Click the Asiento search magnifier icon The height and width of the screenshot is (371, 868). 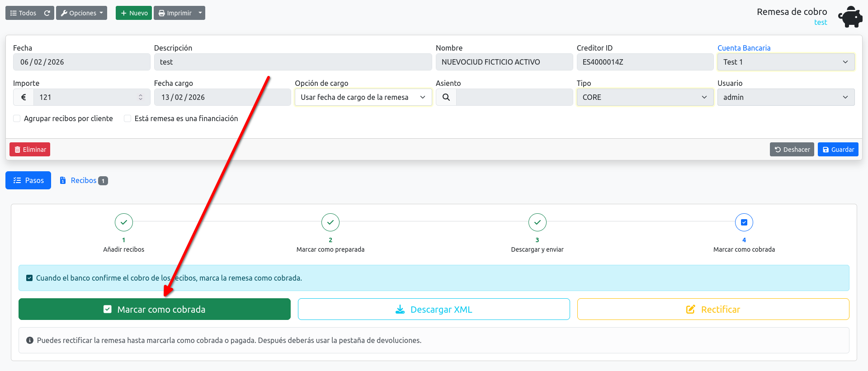point(446,97)
